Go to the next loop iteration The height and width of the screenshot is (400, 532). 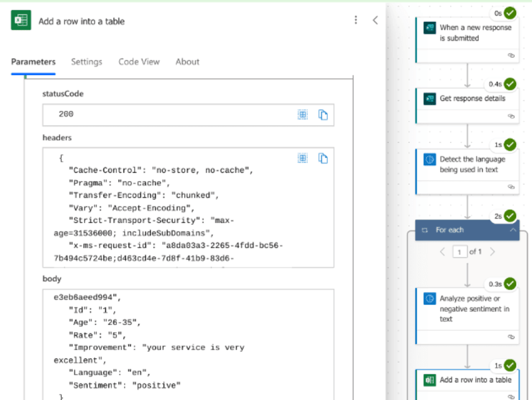coord(493,252)
